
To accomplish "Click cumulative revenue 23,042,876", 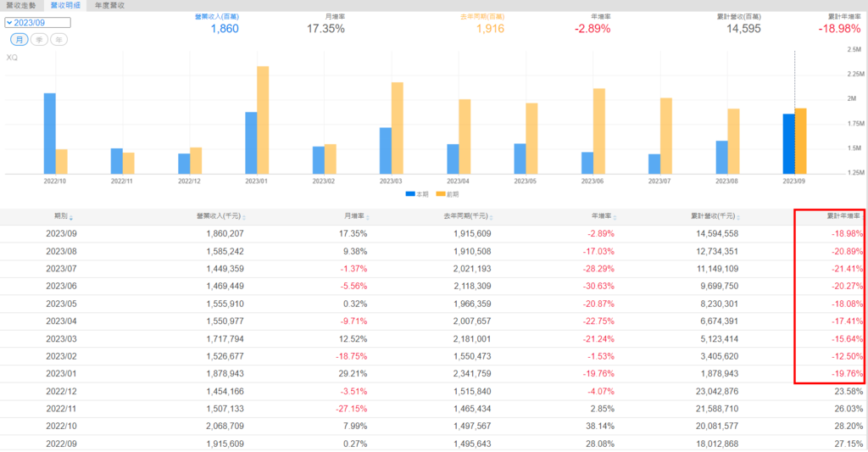I will (717, 392).
